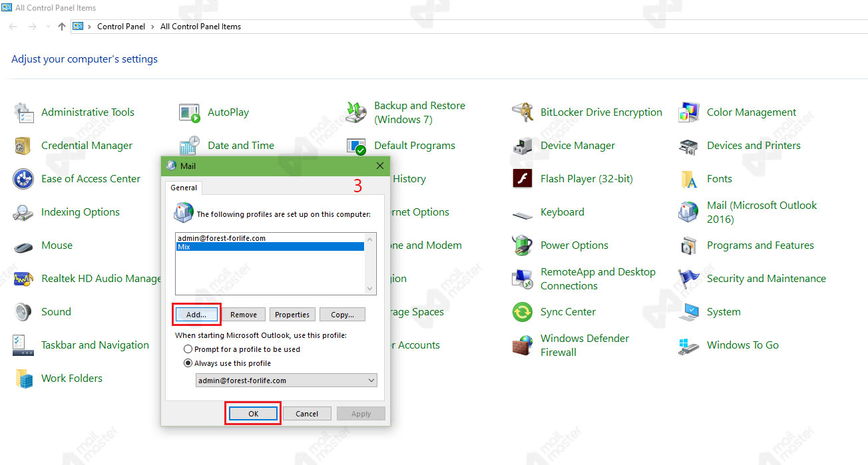Open Programs and Features icon
868x465 pixels.
(689, 245)
